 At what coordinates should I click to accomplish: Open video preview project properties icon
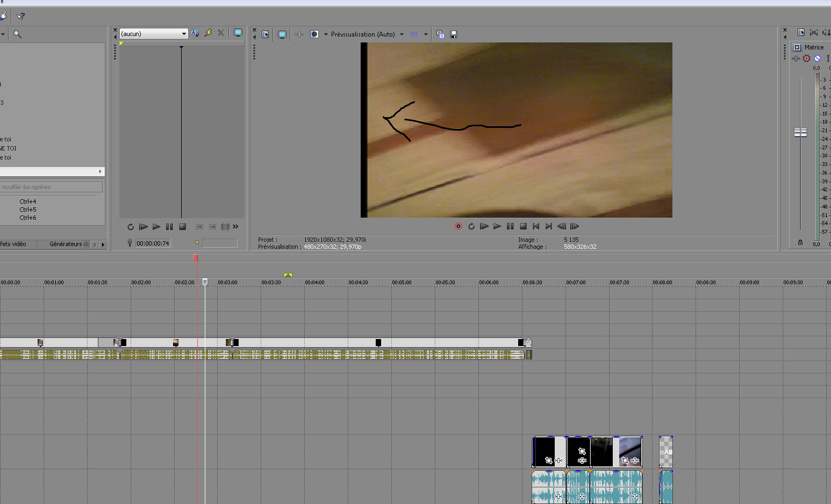pos(266,34)
